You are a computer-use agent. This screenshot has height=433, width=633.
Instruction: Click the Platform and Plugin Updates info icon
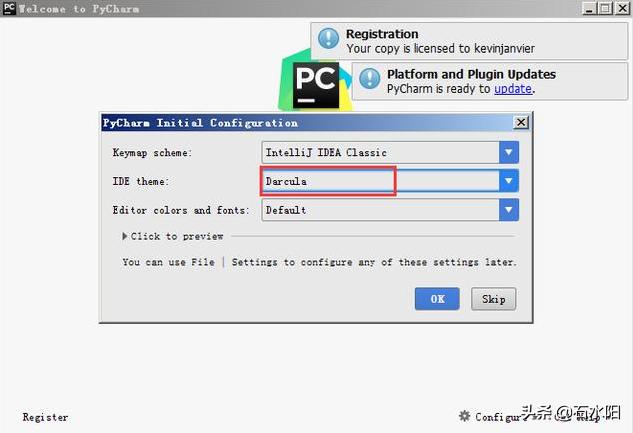(370, 78)
